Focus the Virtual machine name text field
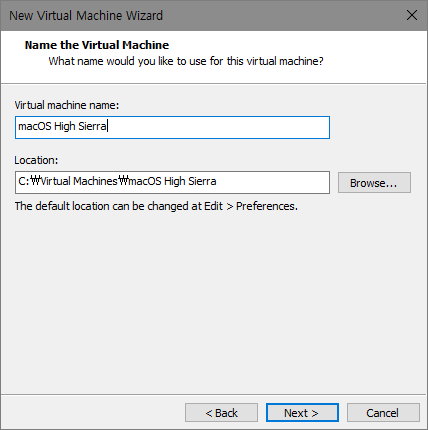 pos(172,127)
